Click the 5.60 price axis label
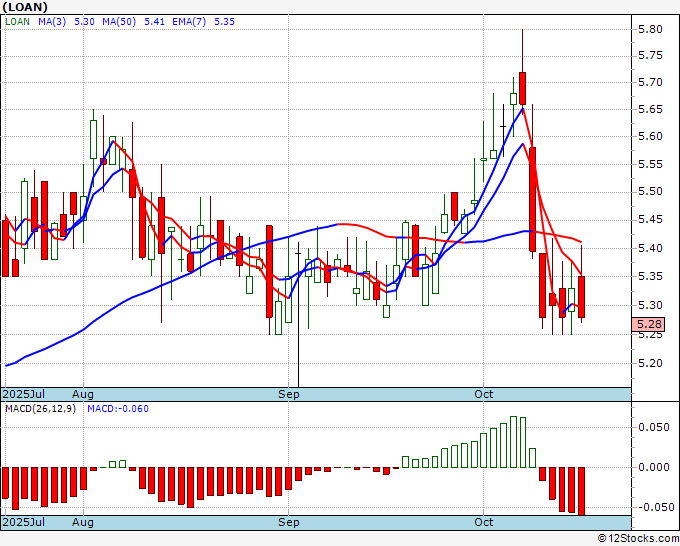 pos(651,136)
